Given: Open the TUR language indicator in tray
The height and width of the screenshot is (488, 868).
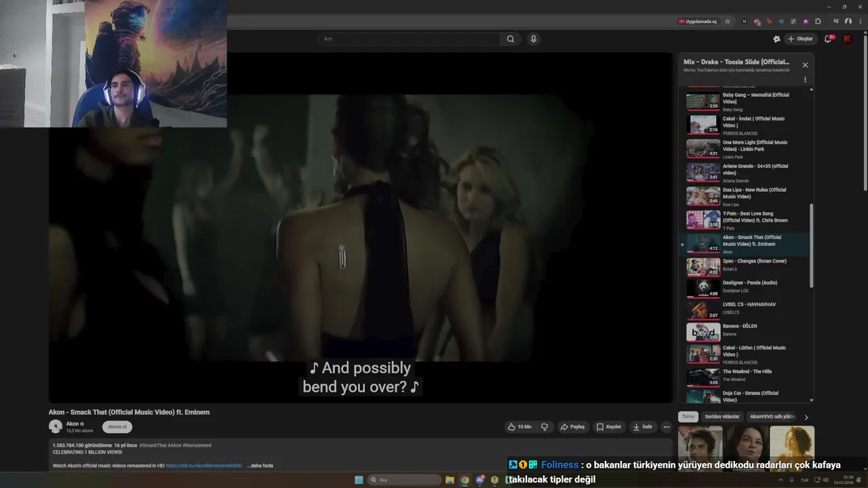Looking at the screenshot, I should [x=804, y=480].
